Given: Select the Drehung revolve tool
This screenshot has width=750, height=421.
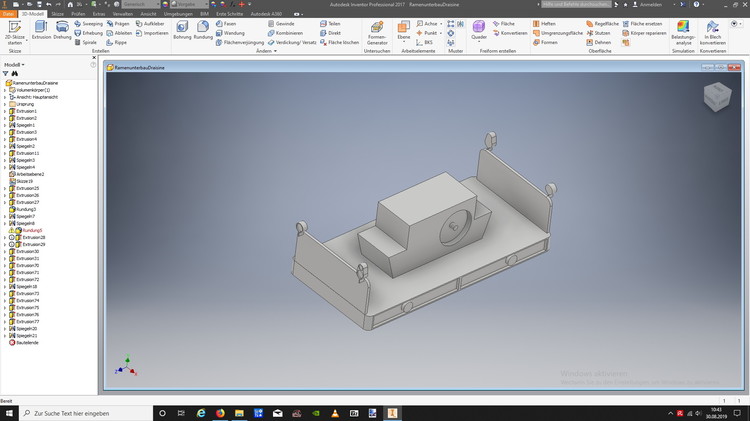Looking at the screenshot, I should tap(62, 30).
